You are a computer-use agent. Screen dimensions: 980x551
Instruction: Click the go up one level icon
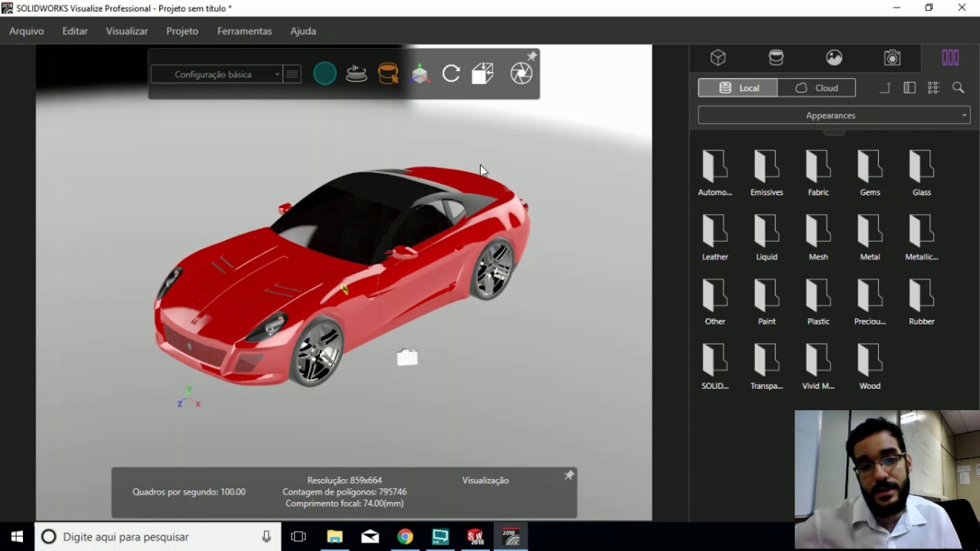tap(885, 88)
